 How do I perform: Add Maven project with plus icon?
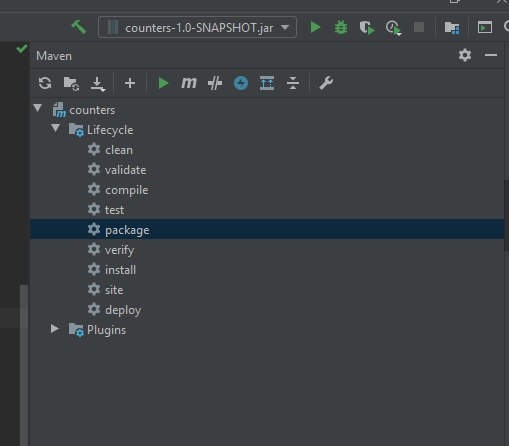[130, 83]
